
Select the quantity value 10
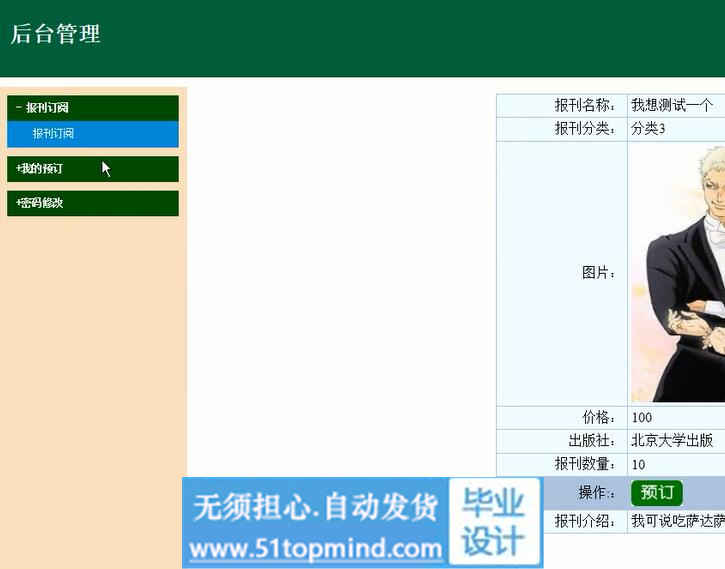pos(639,465)
